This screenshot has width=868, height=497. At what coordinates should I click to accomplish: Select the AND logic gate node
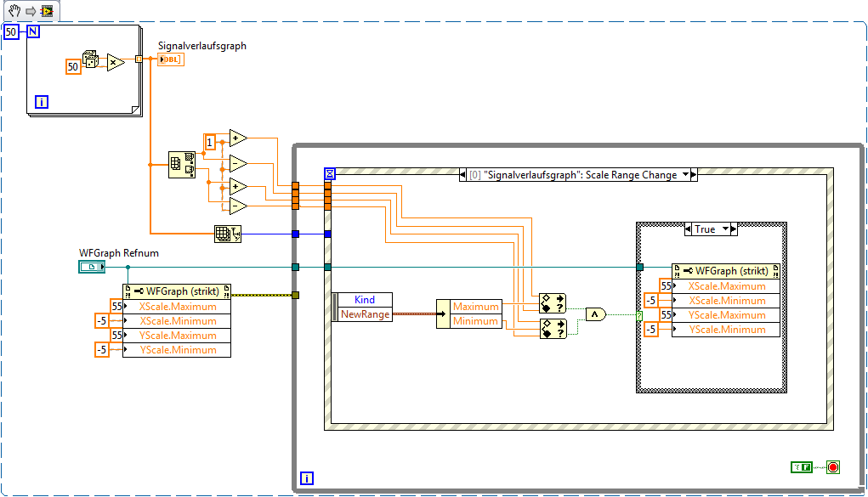pos(596,314)
